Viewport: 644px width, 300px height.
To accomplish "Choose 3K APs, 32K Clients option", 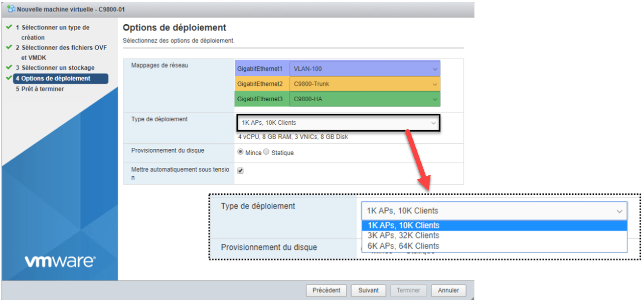I will [403, 235].
